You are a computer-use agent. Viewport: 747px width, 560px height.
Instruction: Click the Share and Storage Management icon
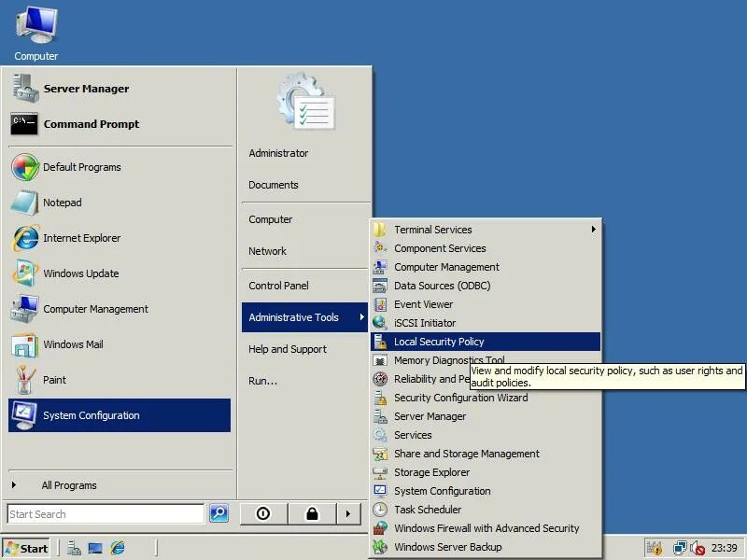click(x=380, y=454)
